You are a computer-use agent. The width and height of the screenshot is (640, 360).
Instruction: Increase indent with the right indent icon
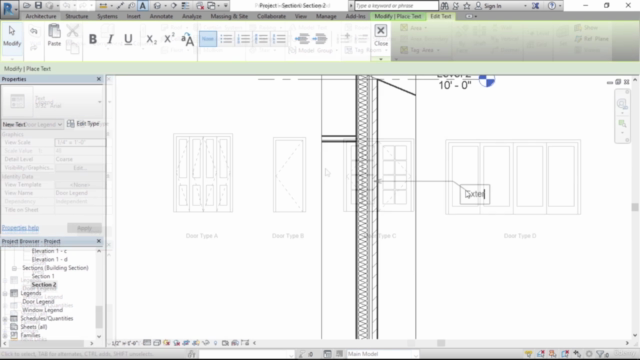[x=320, y=39]
